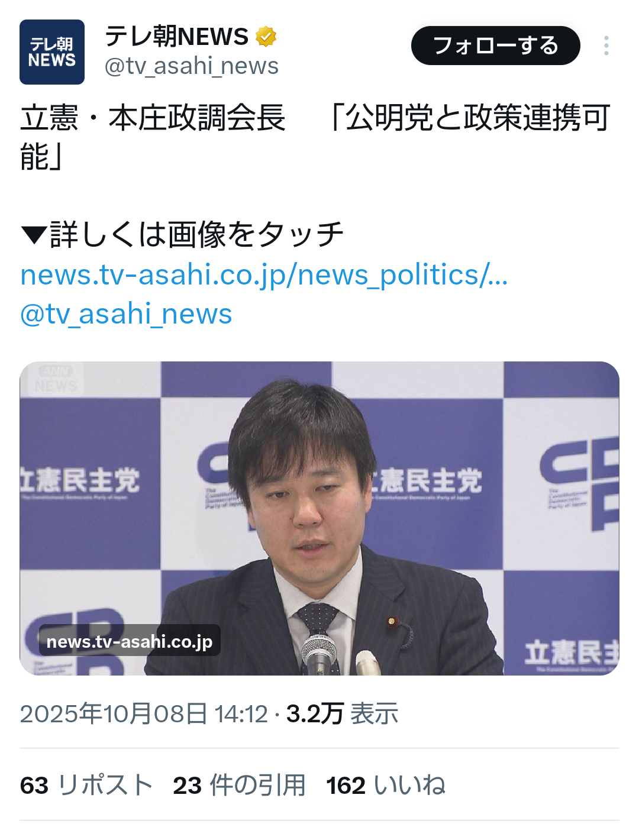
Task: Click the フォローする follow button
Action: [496, 46]
